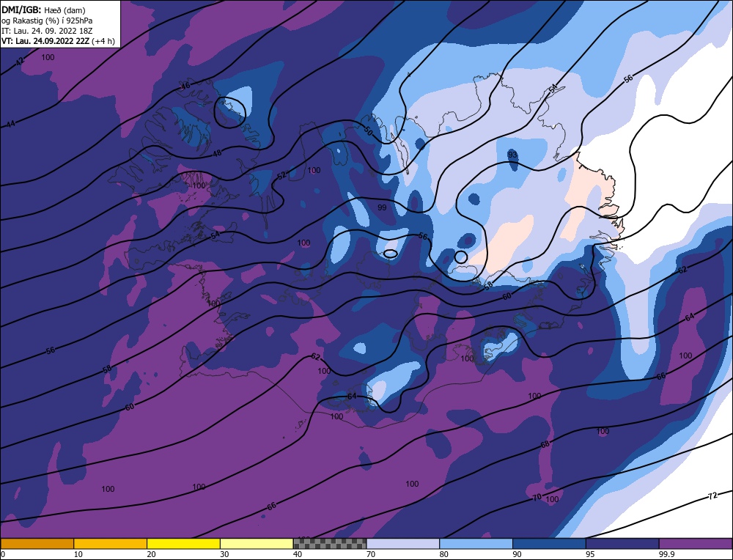Select the orange 10–20 legend color
This screenshot has height=560, width=733.
[111, 544]
